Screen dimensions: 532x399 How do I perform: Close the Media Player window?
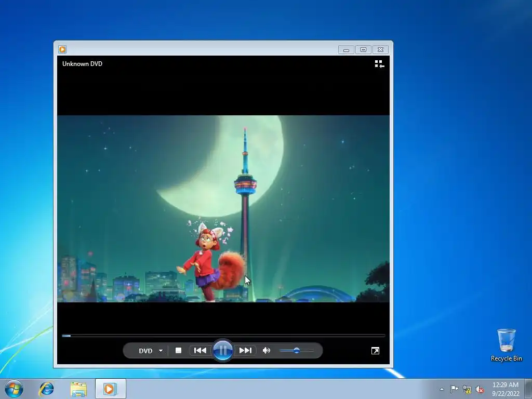pyautogui.click(x=380, y=50)
